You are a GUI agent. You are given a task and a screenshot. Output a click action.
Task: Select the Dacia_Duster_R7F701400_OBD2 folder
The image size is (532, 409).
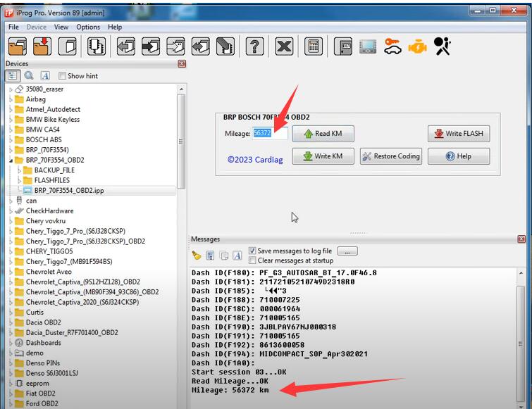tap(72, 333)
